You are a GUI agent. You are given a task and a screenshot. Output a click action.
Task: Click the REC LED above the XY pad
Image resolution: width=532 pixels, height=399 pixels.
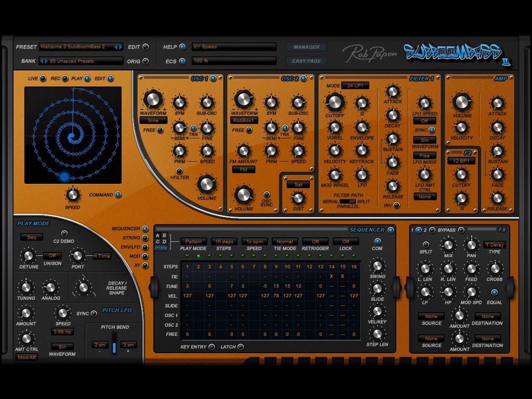[x=65, y=78]
